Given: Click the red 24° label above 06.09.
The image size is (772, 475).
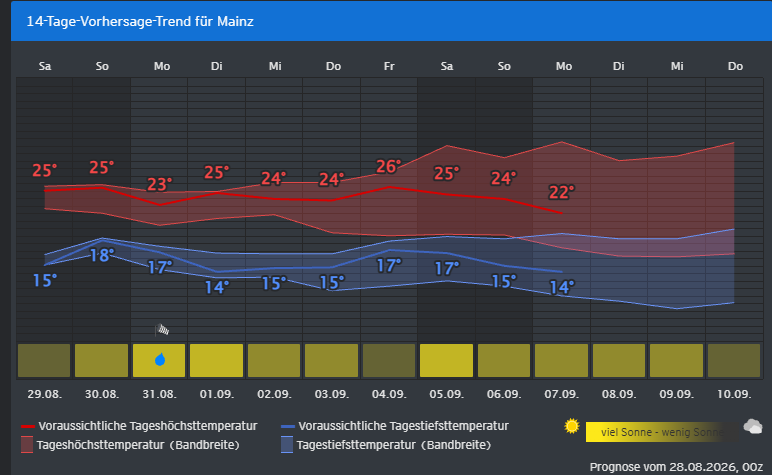Looking at the screenshot, I should (504, 178).
